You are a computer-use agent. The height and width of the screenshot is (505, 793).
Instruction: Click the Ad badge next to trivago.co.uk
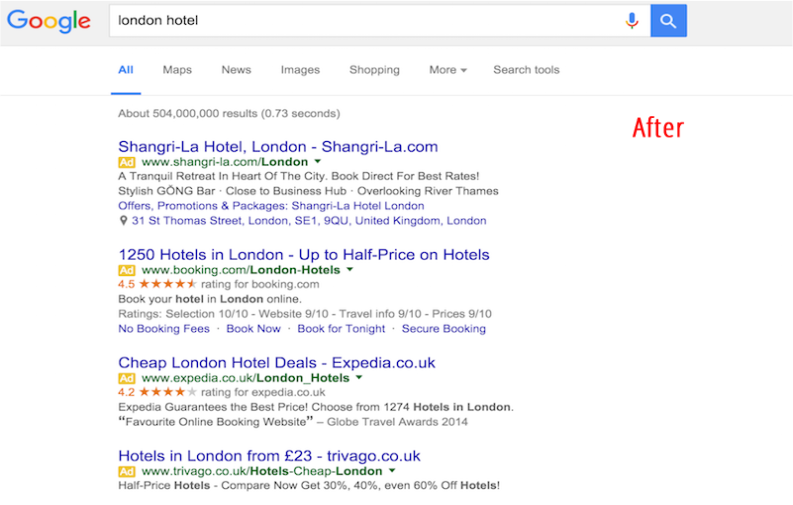click(126, 471)
